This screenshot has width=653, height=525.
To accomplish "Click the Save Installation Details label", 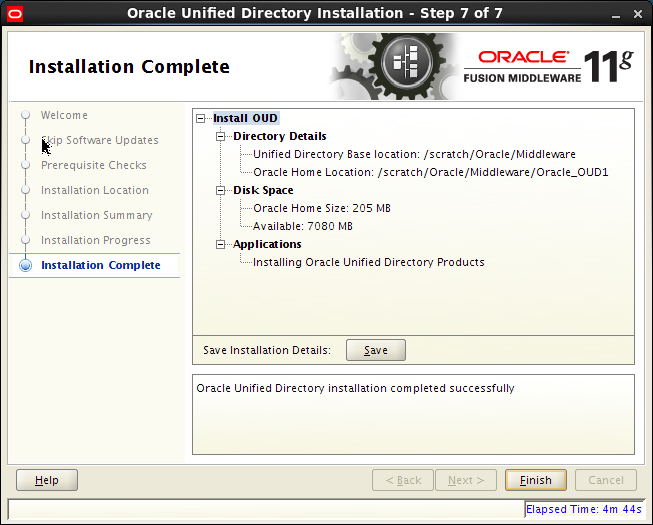I will pos(267,350).
